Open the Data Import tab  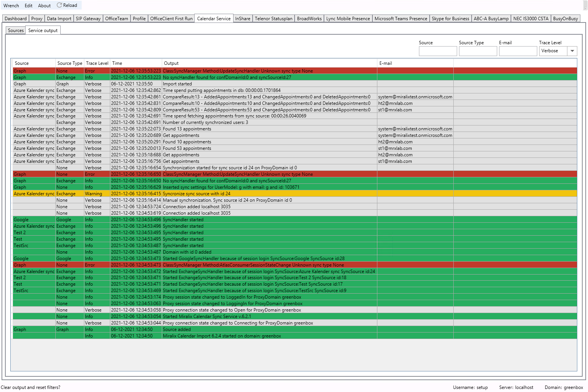click(59, 19)
